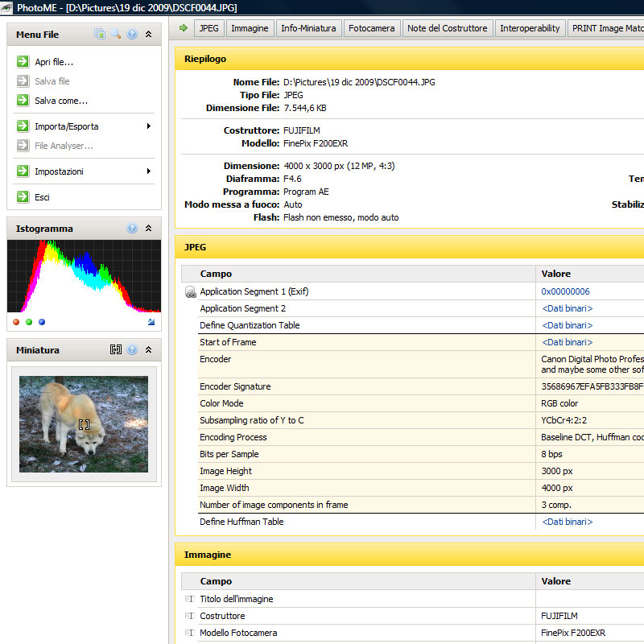Open the PRINT Image Matching tab

coord(606,28)
